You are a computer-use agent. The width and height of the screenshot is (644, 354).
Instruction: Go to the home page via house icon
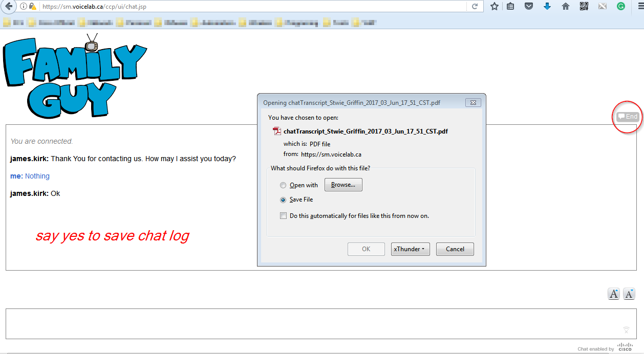pyautogui.click(x=566, y=7)
